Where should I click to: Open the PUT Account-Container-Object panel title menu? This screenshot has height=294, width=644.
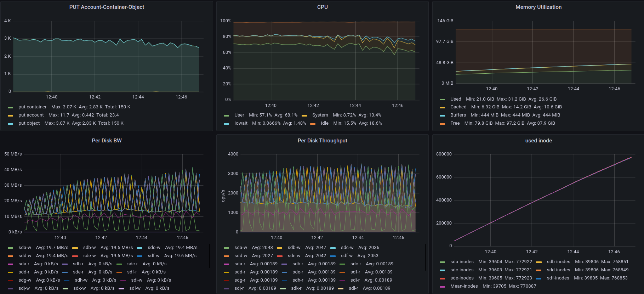(x=107, y=7)
